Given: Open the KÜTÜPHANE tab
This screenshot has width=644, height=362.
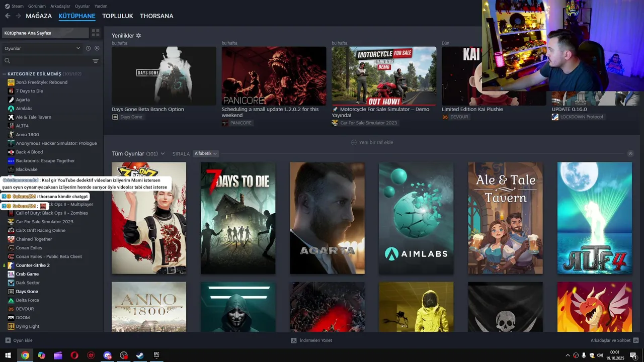Looking at the screenshot, I should (77, 16).
